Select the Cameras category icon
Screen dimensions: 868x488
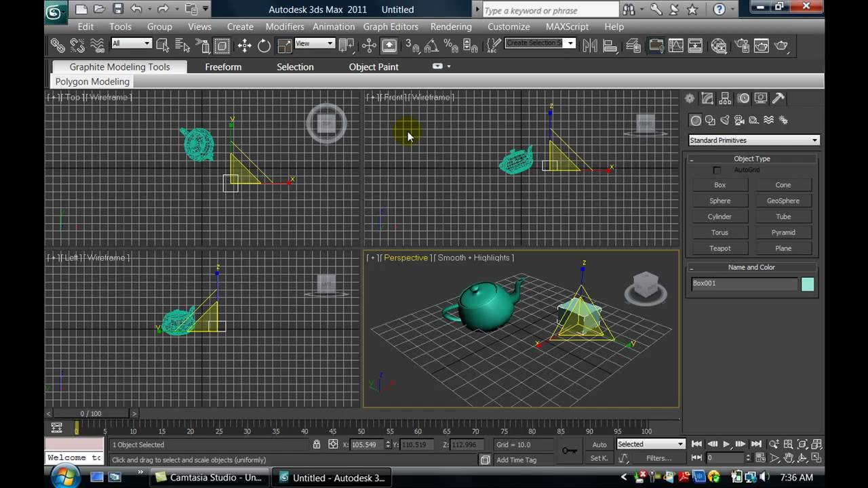[x=739, y=120]
